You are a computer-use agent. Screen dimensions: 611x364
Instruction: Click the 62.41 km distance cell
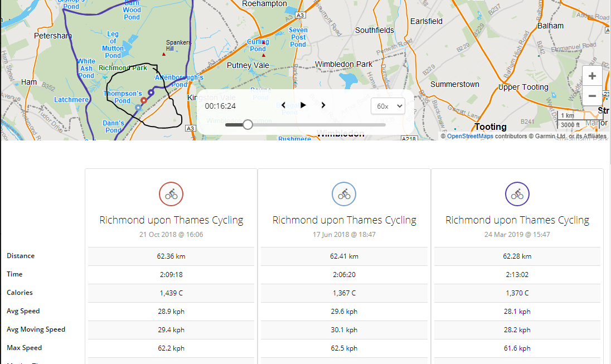(x=344, y=256)
